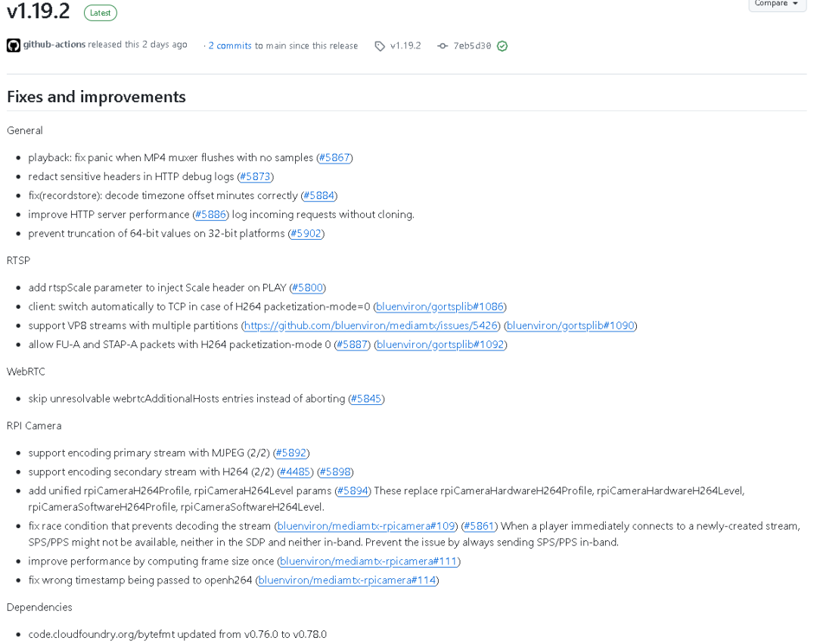Click the tag icon beside v1.19.2
The image size is (817, 644).
point(380,46)
